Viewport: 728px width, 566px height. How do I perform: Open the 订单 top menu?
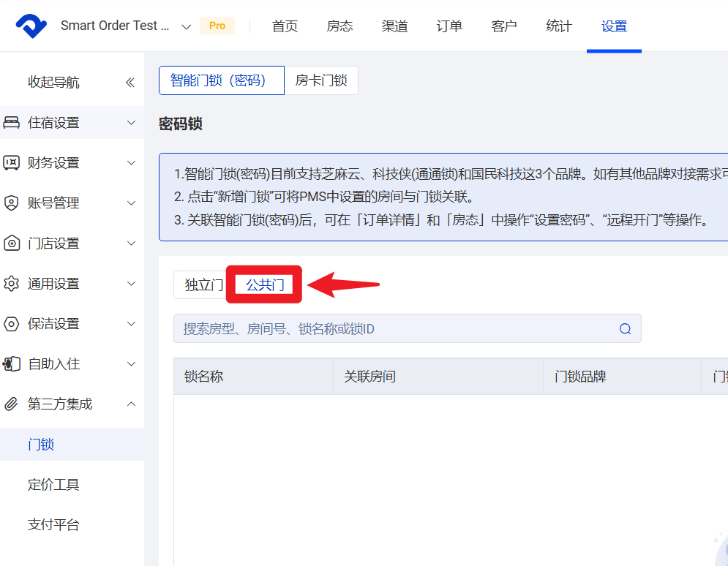[x=449, y=26]
